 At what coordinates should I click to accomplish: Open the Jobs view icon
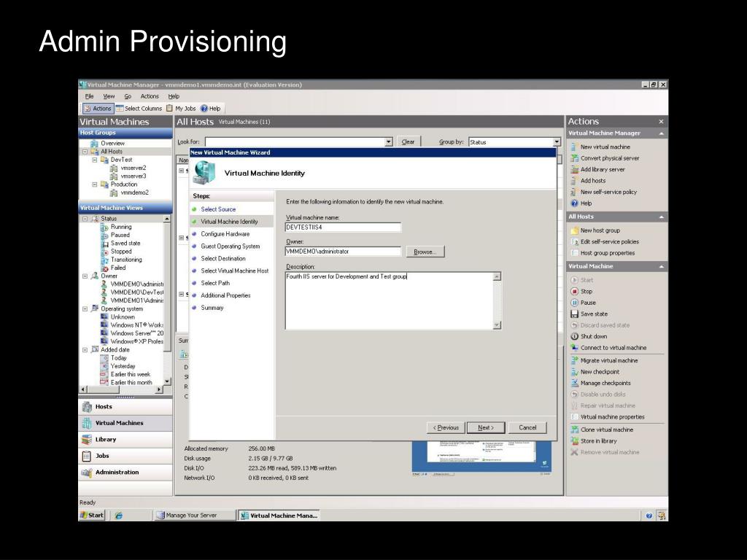click(87, 456)
